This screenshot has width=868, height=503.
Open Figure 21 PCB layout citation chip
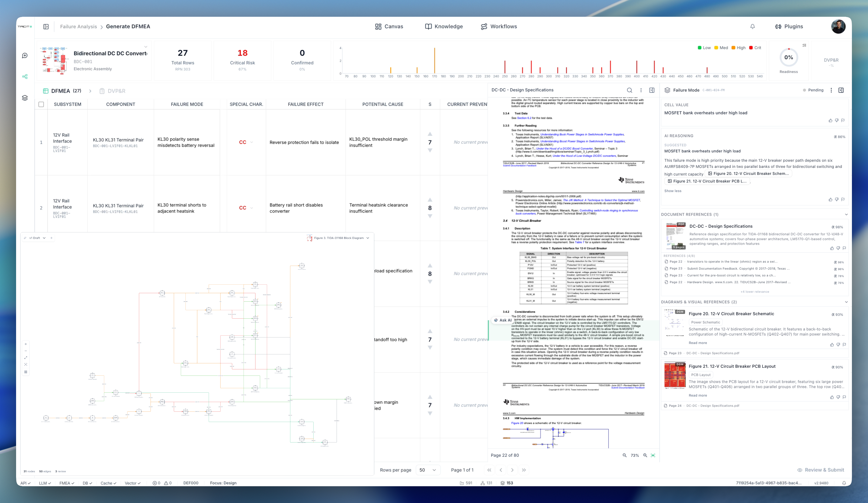pos(707,181)
